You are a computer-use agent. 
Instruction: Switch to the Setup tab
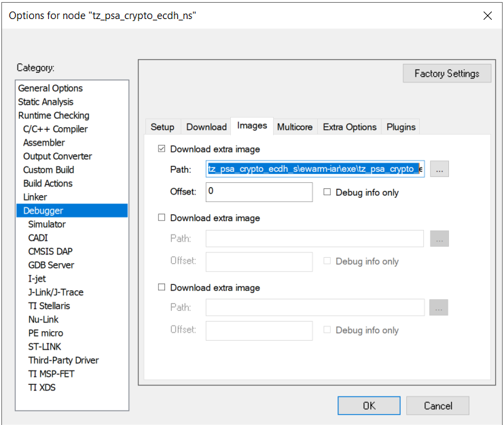click(162, 127)
